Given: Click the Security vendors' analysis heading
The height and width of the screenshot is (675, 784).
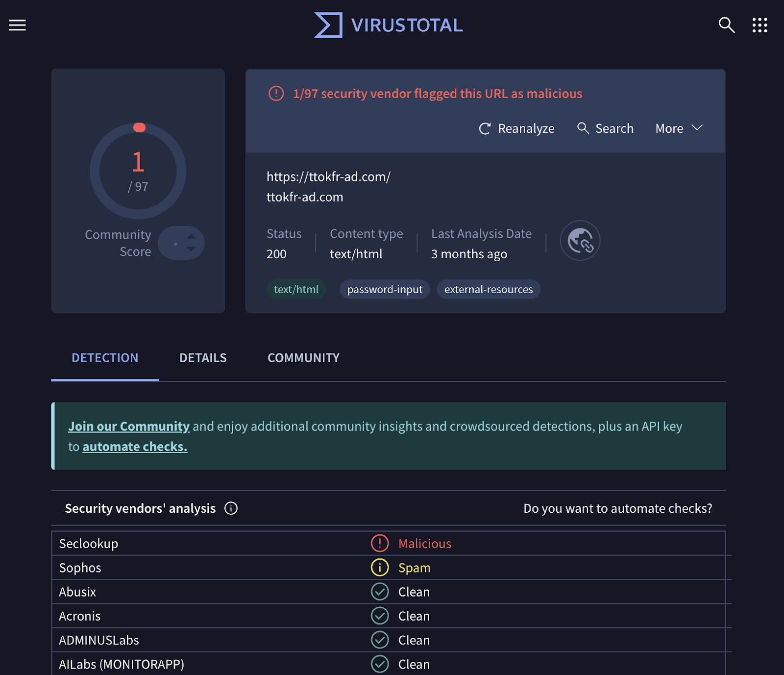Looking at the screenshot, I should click(x=140, y=508).
